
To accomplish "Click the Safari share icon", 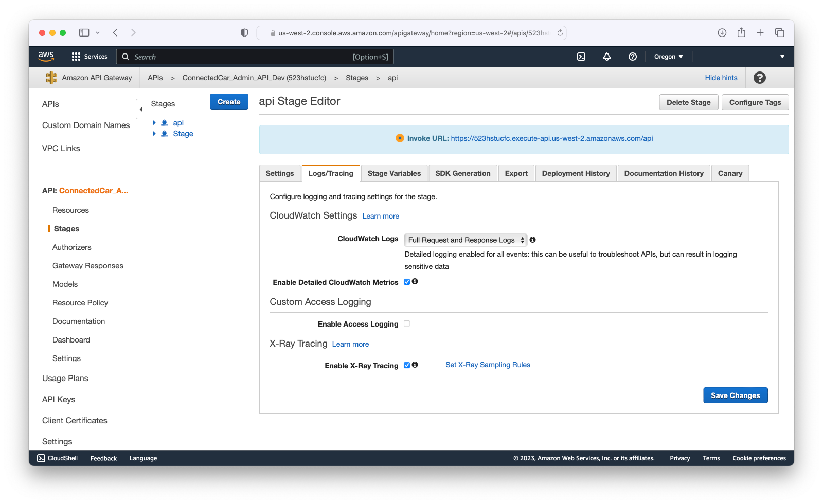I will [741, 32].
